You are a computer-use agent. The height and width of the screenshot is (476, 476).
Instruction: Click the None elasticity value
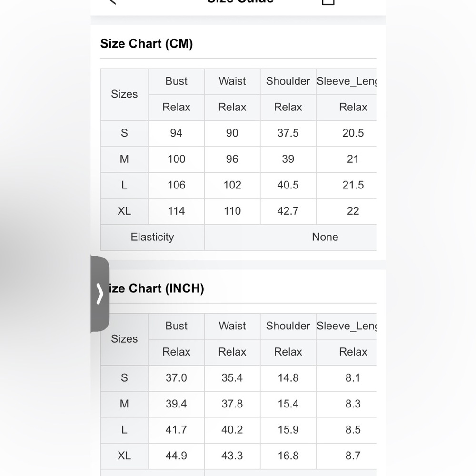(325, 237)
